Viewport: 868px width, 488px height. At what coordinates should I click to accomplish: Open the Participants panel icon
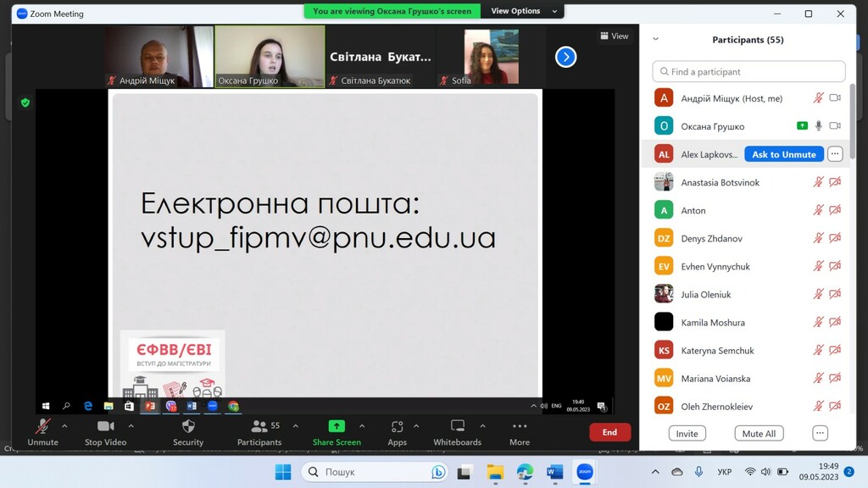259,426
